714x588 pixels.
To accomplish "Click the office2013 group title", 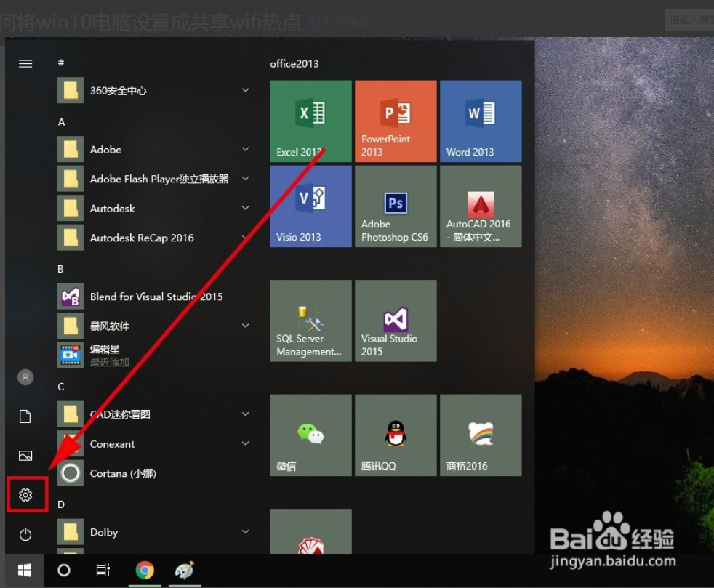I will (x=294, y=64).
